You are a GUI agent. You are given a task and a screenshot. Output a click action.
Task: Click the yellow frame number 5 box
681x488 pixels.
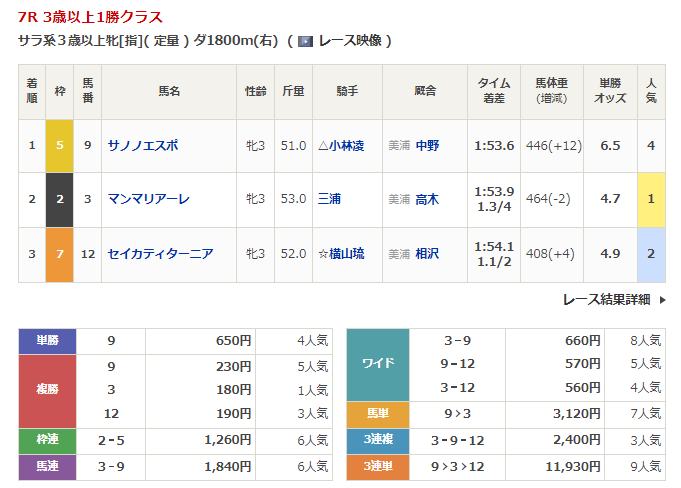[60, 145]
